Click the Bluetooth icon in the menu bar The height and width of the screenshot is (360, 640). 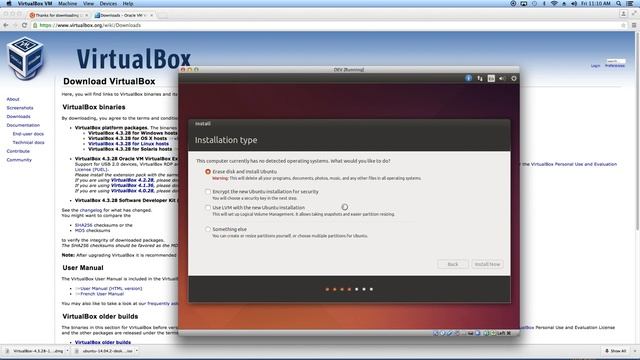coord(544,4)
